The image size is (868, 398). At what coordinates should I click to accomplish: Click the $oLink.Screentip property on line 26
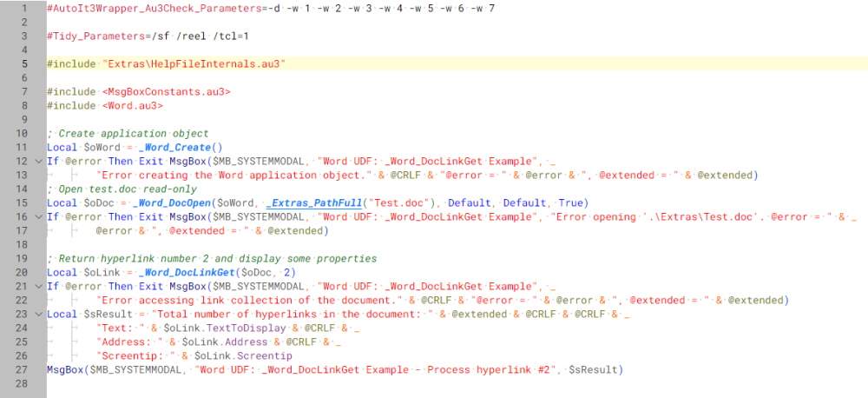(x=243, y=355)
